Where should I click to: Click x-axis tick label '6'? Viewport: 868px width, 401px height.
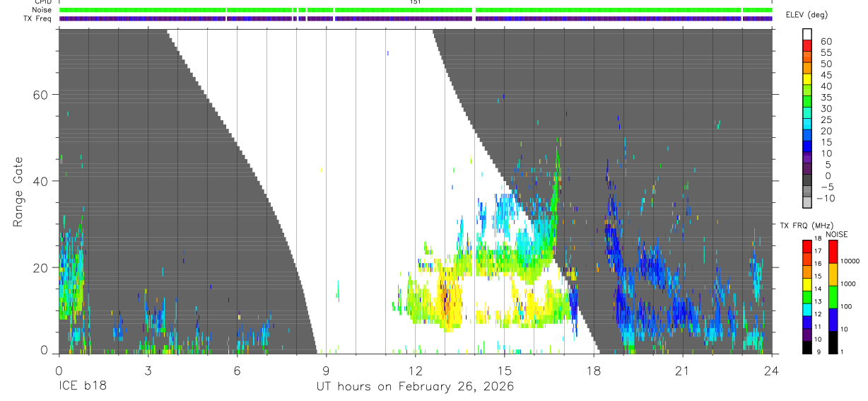[237, 371]
